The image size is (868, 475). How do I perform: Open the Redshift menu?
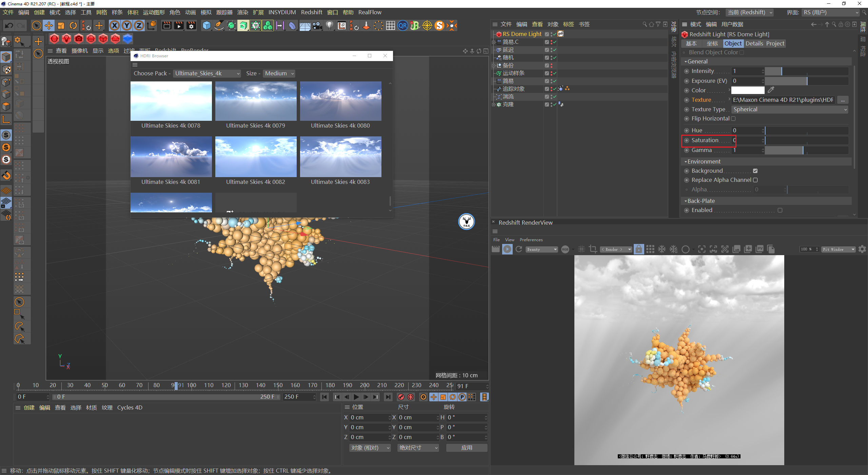tap(311, 13)
